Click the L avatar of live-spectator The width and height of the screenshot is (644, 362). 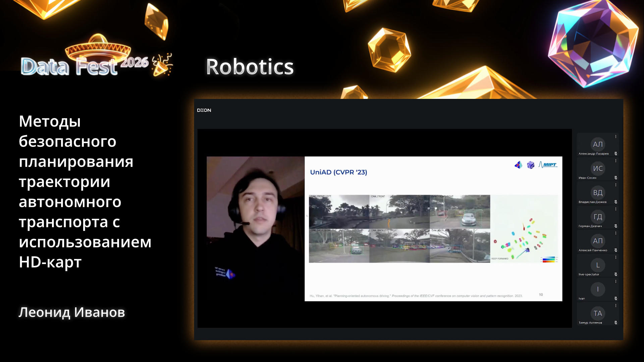pos(598,265)
